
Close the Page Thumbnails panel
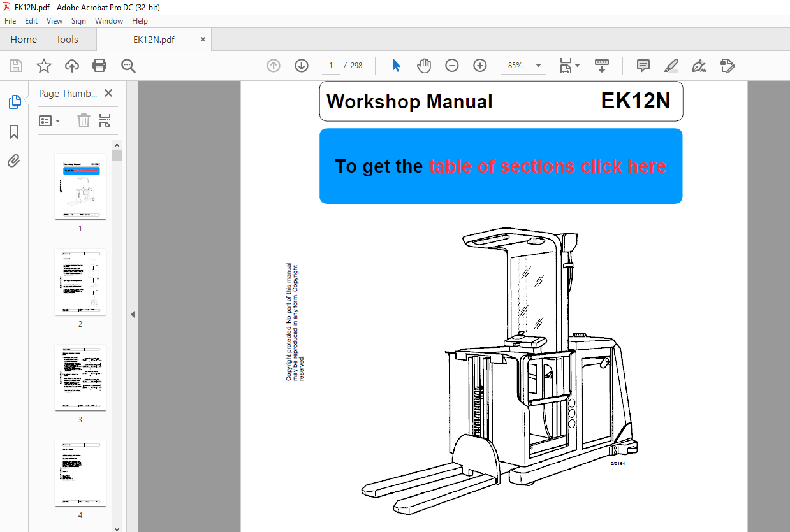(108, 93)
